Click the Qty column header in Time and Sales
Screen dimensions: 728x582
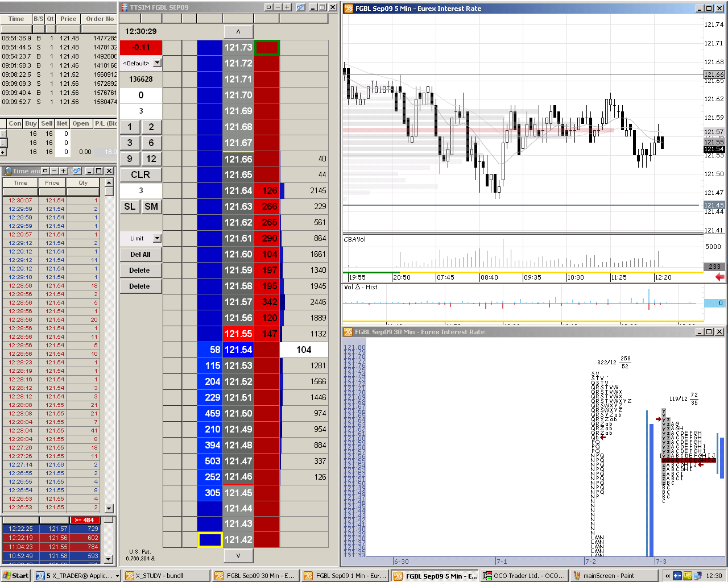(x=83, y=183)
